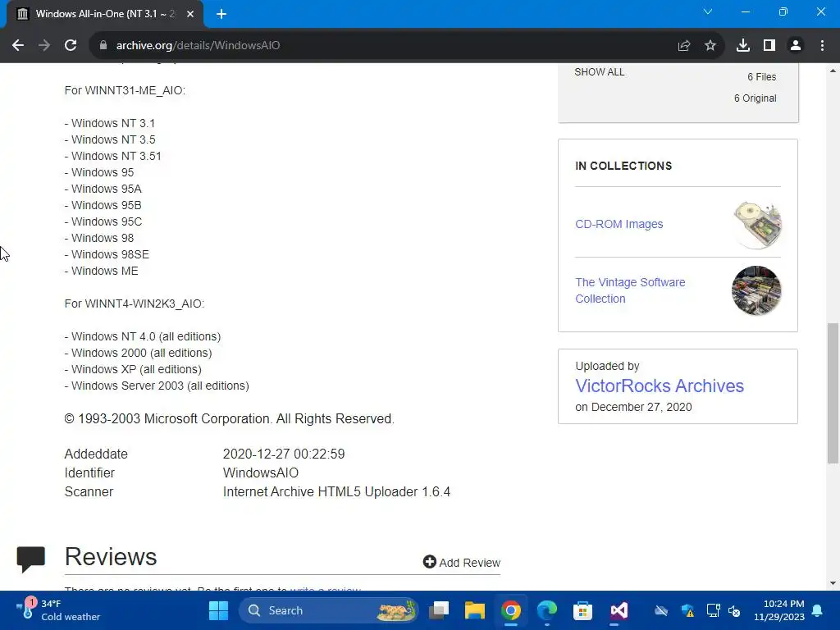The height and width of the screenshot is (630, 840).
Task: Open tab search chevron
Action: point(708,11)
